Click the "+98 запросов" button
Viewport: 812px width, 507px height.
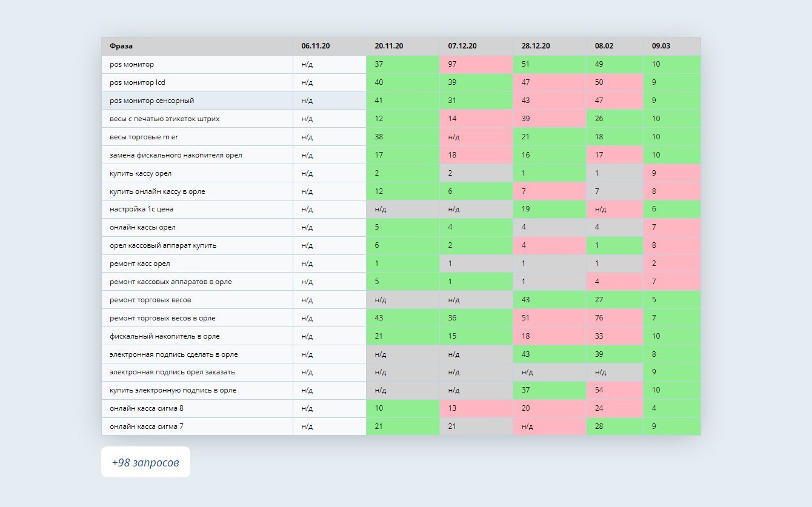click(145, 462)
